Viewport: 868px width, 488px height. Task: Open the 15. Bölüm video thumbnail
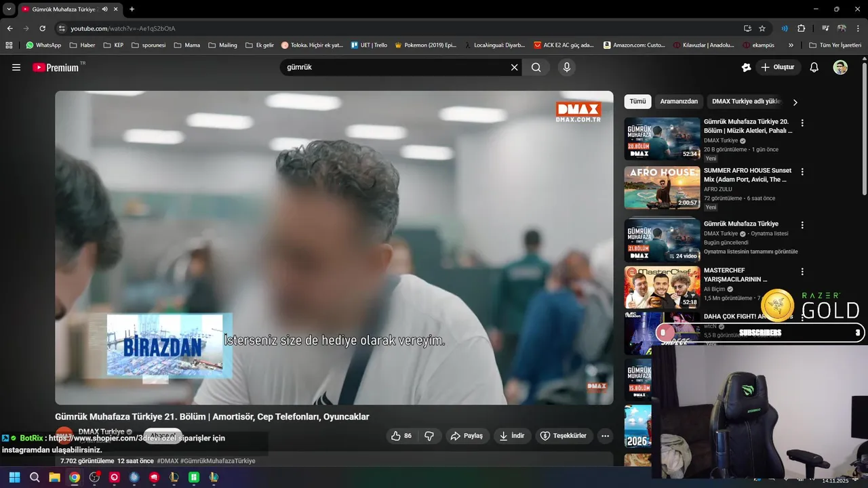[x=637, y=380]
